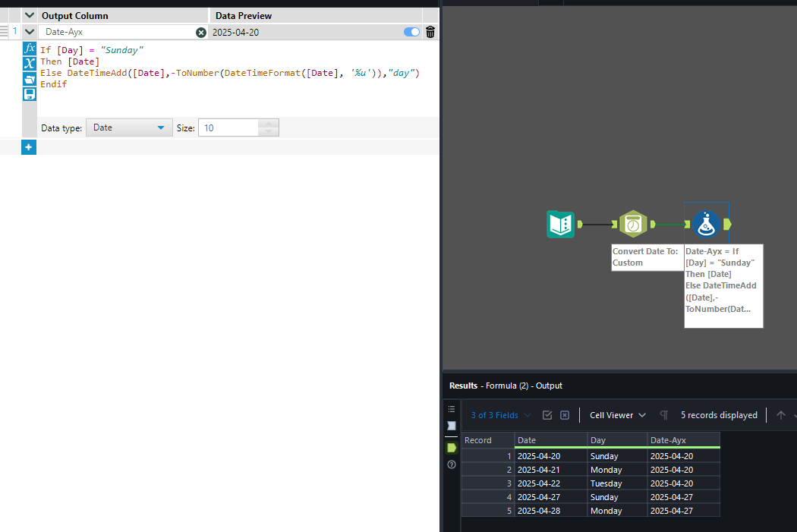Open the recent and saved expressions library
Viewport: 797px width, 532px height.
29,78
